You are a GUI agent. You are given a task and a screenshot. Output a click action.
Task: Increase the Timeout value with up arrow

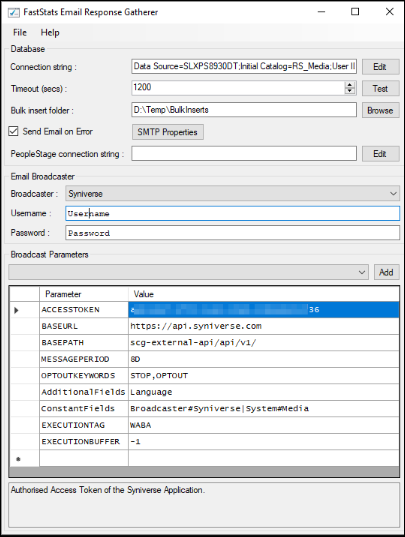[350, 85]
